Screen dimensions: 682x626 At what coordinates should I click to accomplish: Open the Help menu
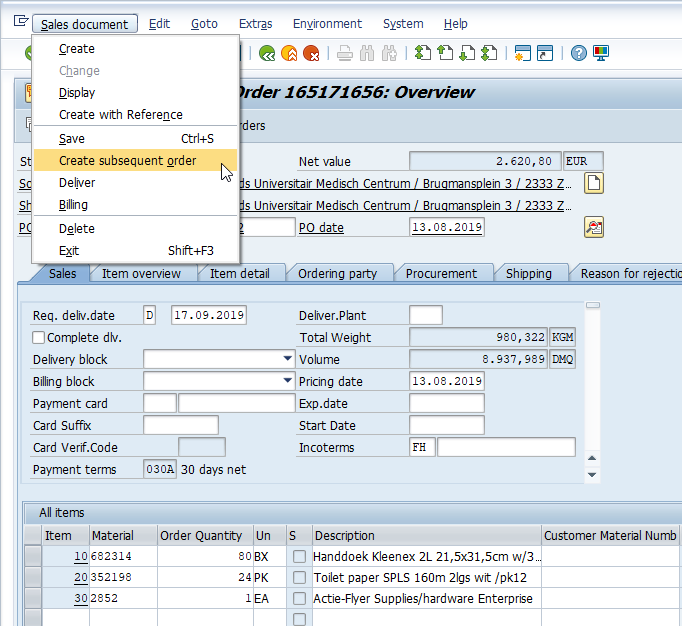[x=455, y=24]
